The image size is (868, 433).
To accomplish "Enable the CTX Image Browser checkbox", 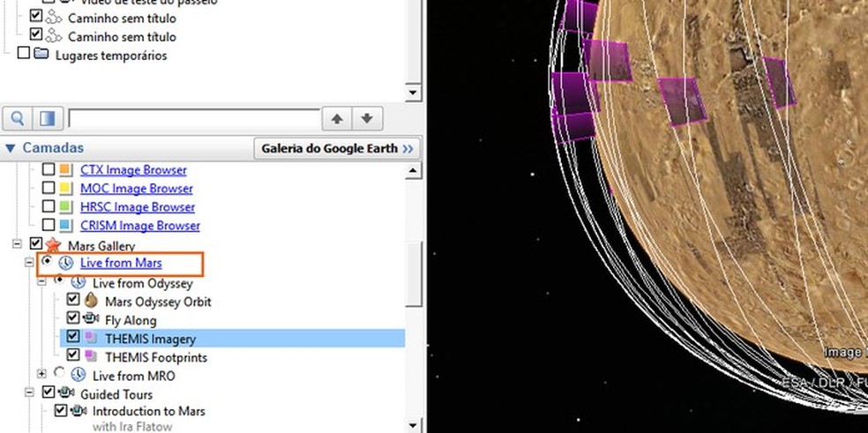I will [49, 169].
